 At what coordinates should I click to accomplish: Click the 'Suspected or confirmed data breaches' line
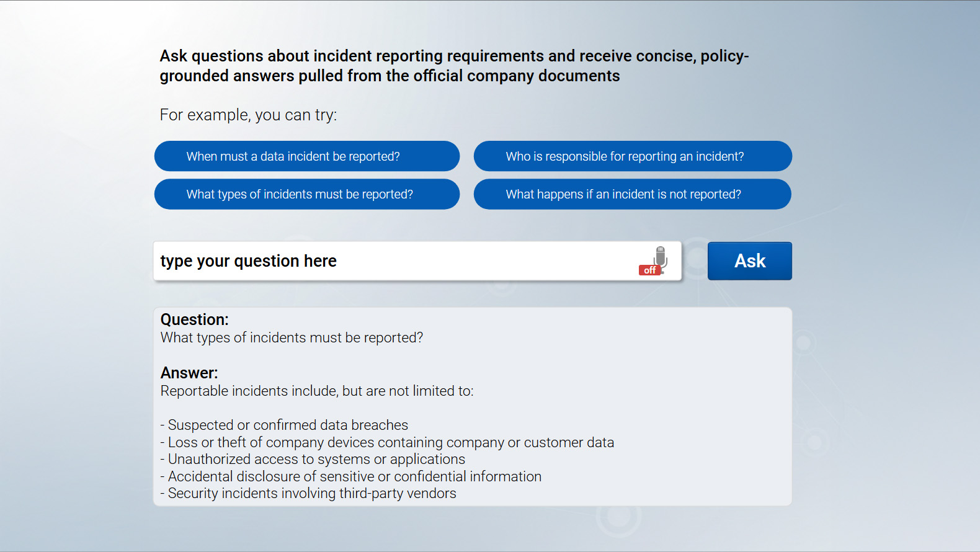click(285, 425)
